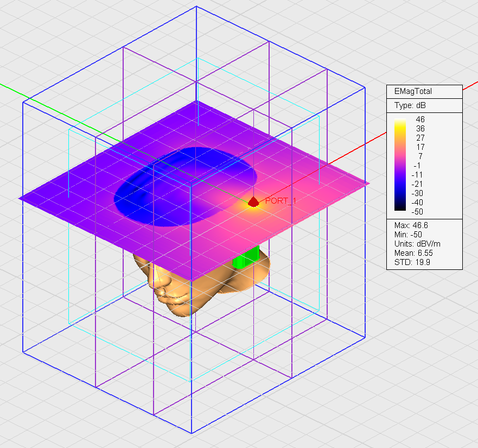Click the -50 value on the scale
This screenshot has height=448, width=478.
click(x=419, y=211)
